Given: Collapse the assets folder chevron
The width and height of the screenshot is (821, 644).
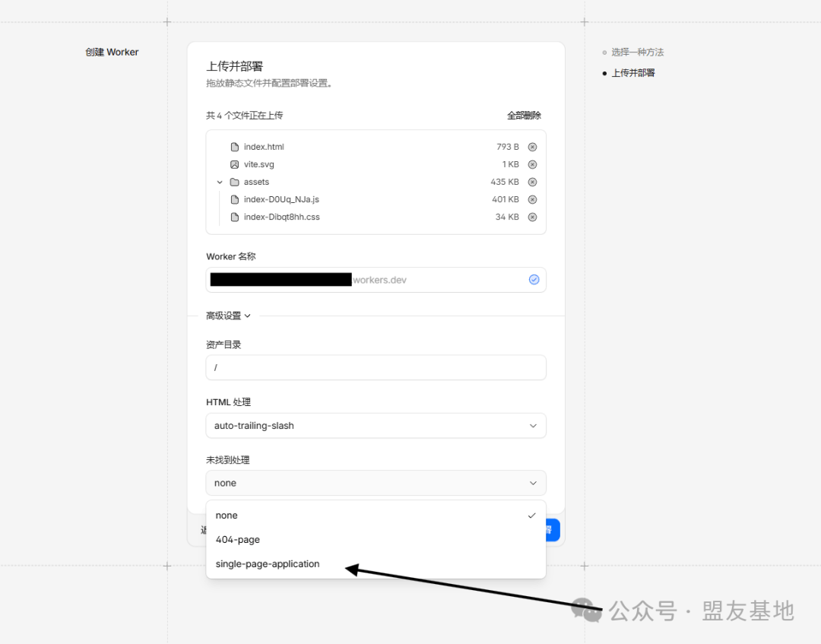Looking at the screenshot, I should click(x=220, y=182).
